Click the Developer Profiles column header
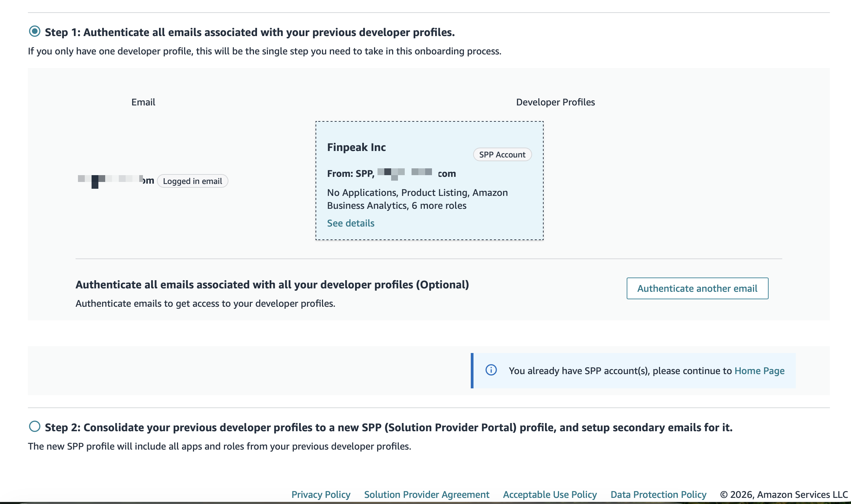The height and width of the screenshot is (504, 851). pyautogui.click(x=556, y=102)
